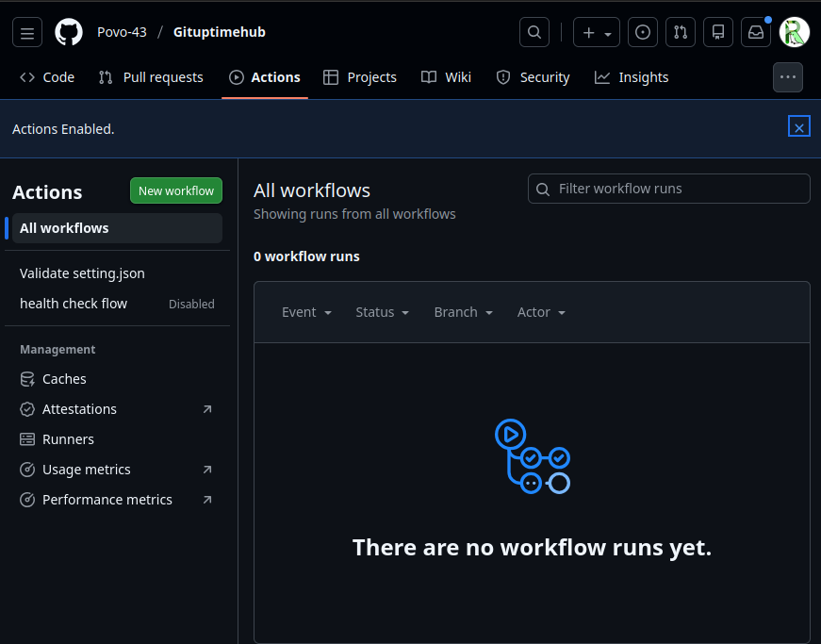The height and width of the screenshot is (644, 821).
Task: Open the Issues icon in header
Action: tap(643, 32)
